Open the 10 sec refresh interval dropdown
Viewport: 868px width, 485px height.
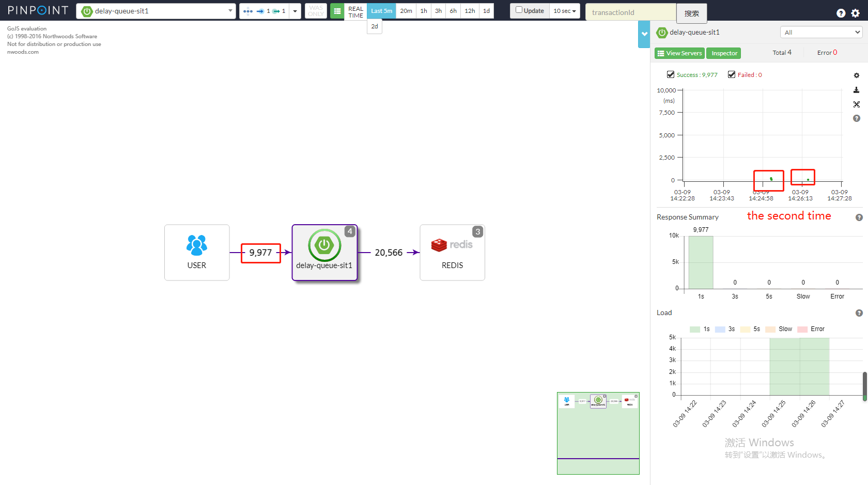point(564,11)
